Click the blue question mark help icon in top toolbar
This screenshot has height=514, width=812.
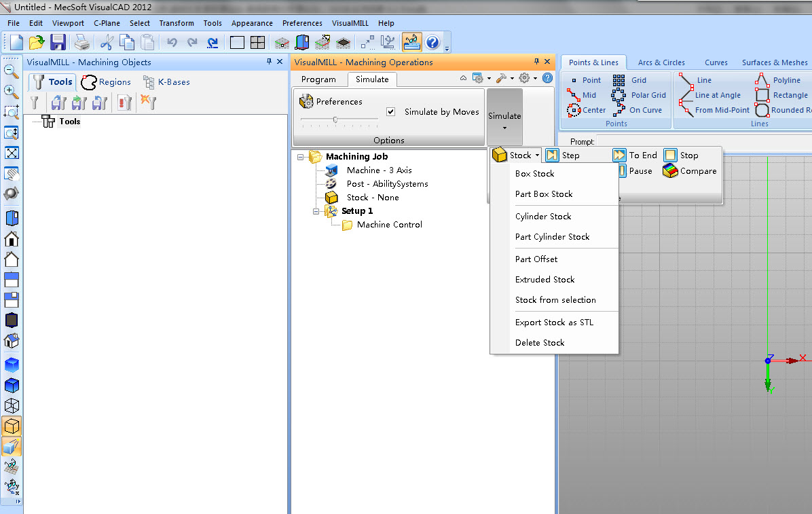pos(432,42)
